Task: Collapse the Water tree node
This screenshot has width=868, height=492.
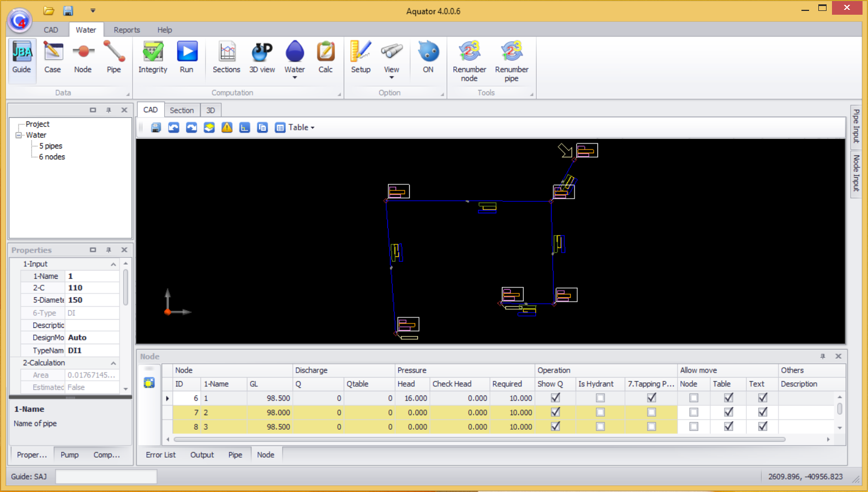Action: [19, 135]
